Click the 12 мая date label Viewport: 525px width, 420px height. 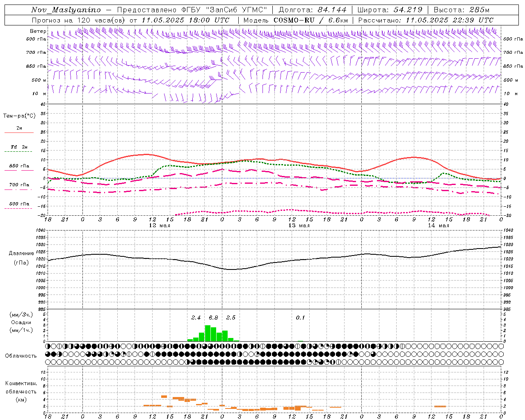(x=160, y=226)
